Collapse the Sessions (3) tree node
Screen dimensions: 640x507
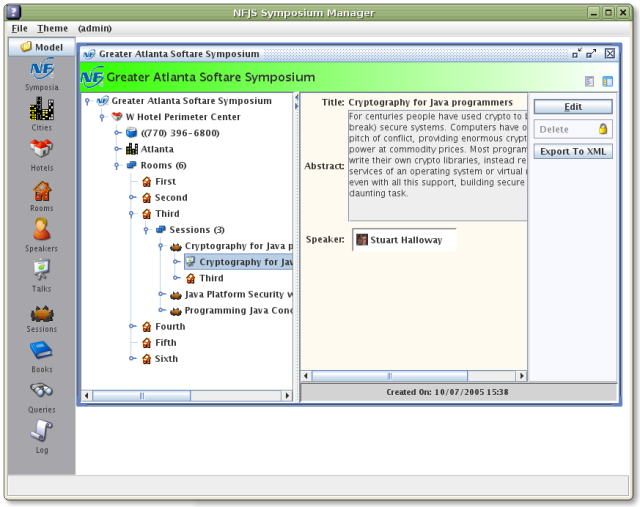coord(146,230)
